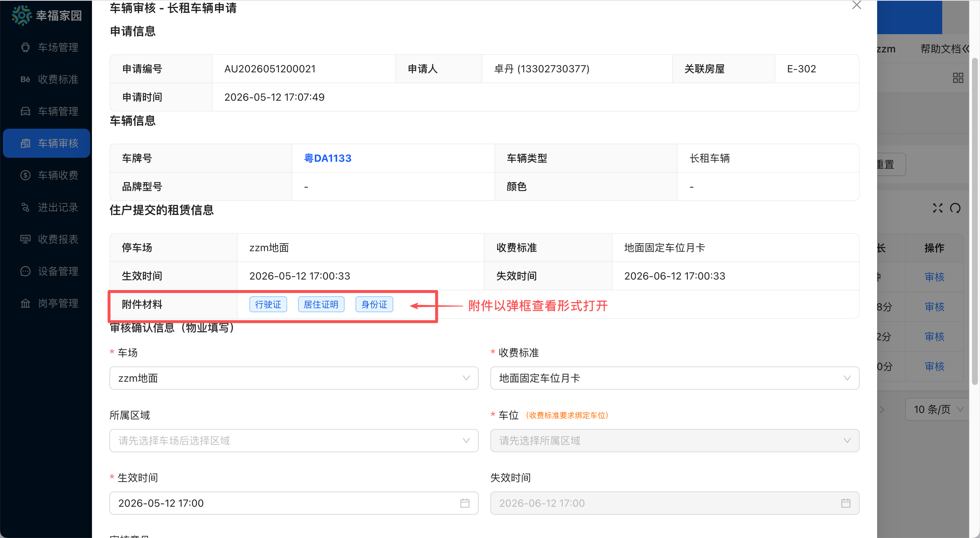Click the bank icon beside 岗亭管理

25,303
